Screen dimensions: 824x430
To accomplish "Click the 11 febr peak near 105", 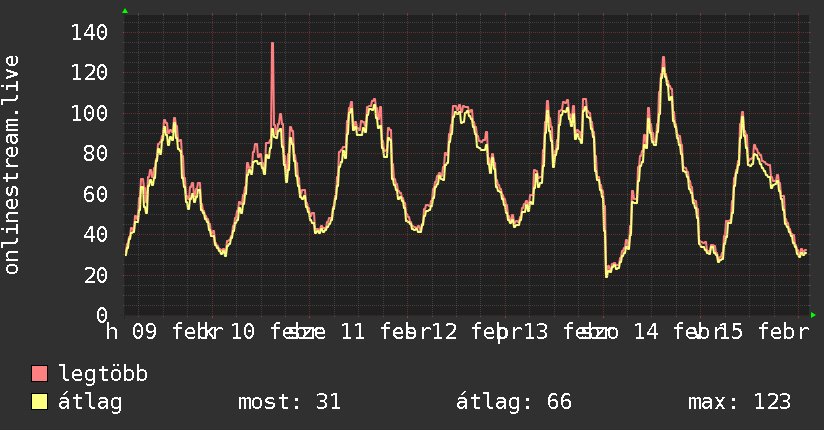I will (x=374, y=101).
